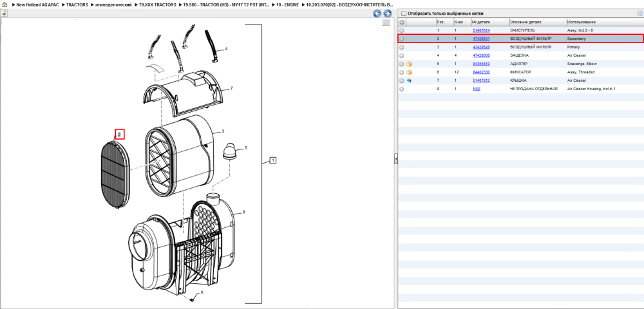Click the blue replacement arrow on КРЫШКА row
This screenshot has width=644, height=309.
pyautogui.click(x=409, y=80)
